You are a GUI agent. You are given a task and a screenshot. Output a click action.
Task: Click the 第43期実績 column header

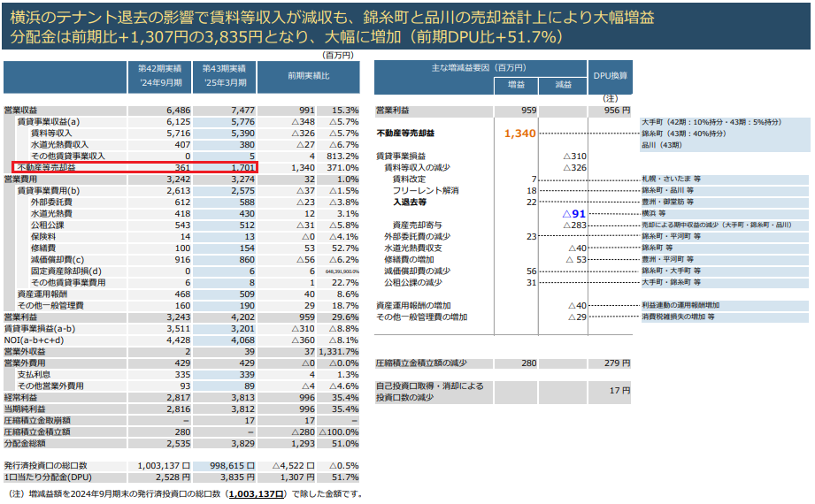coord(225,68)
